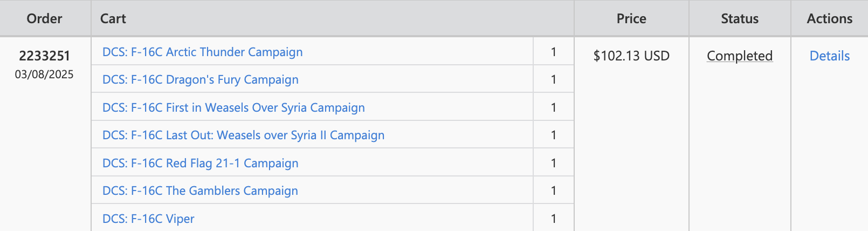Click the Price column header
Image resolution: width=868 pixels, height=231 pixels.
coord(631,18)
